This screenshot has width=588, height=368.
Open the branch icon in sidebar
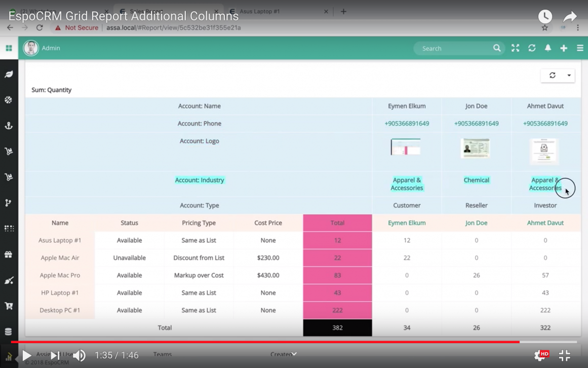point(9,203)
